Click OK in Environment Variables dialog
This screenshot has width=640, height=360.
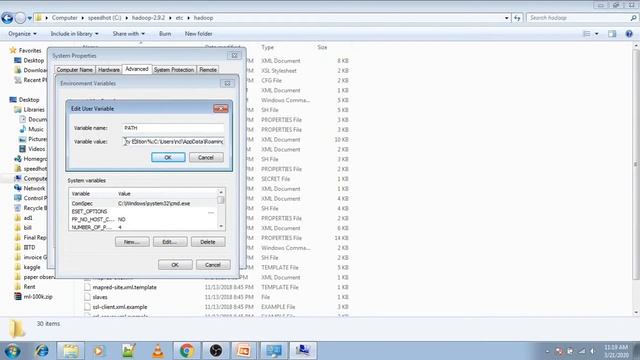[x=175, y=265]
